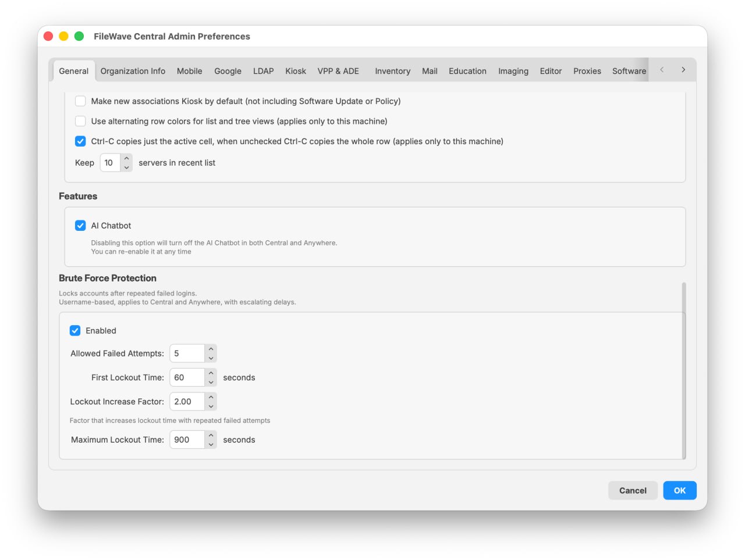The image size is (745, 560).
Task: Uncheck Brute Force Protection Enabled
Action: [75, 331]
